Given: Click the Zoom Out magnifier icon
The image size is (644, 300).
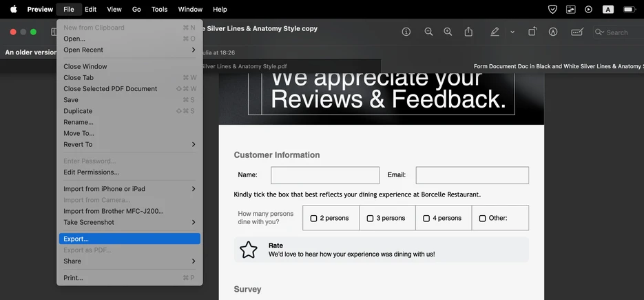Looking at the screenshot, I should pyautogui.click(x=428, y=32).
